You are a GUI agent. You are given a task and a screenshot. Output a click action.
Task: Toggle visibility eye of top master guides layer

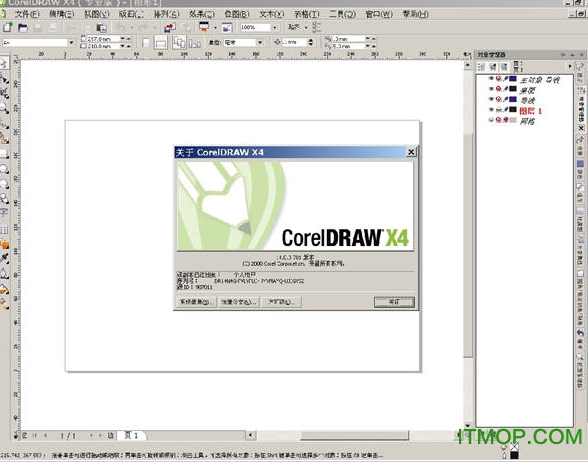(x=491, y=78)
